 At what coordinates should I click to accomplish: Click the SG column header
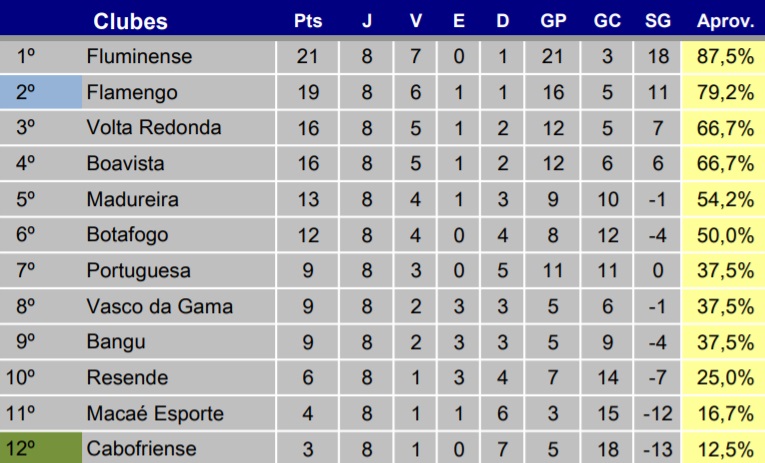point(658,21)
